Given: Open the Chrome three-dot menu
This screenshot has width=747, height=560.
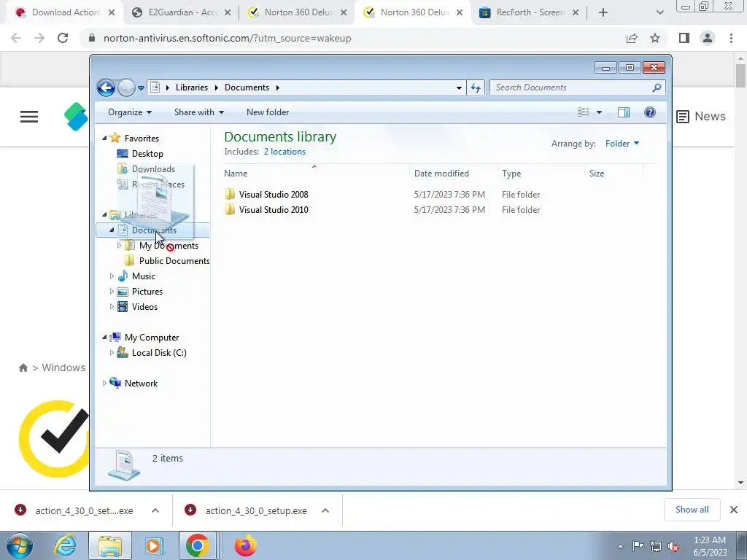Looking at the screenshot, I should pyautogui.click(x=731, y=38).
